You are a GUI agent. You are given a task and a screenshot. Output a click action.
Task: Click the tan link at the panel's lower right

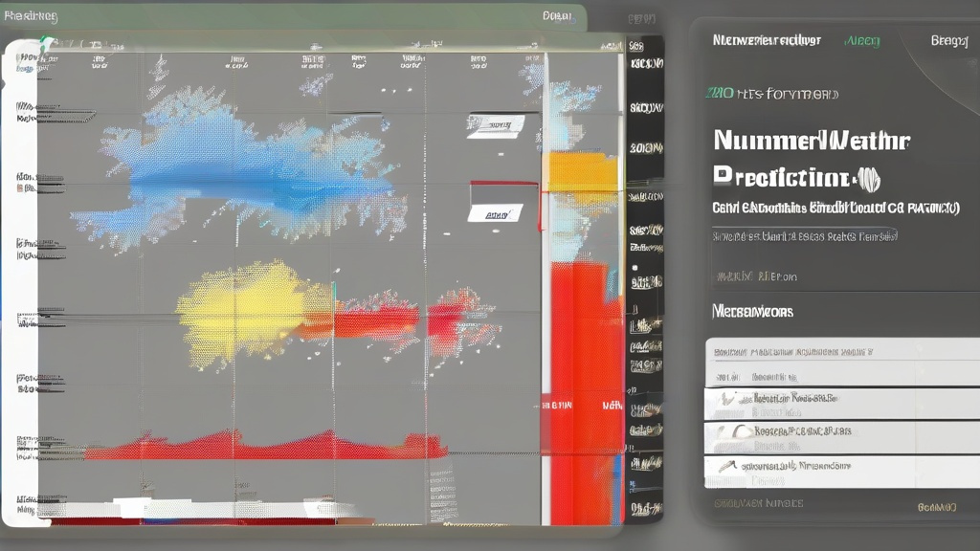pyautogui.click(x=936, y=507)
